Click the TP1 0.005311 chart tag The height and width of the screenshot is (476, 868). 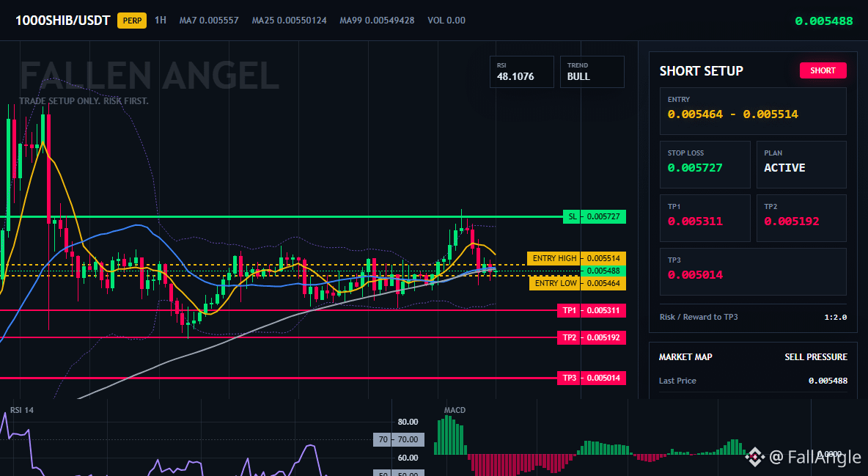pos(591,311)
